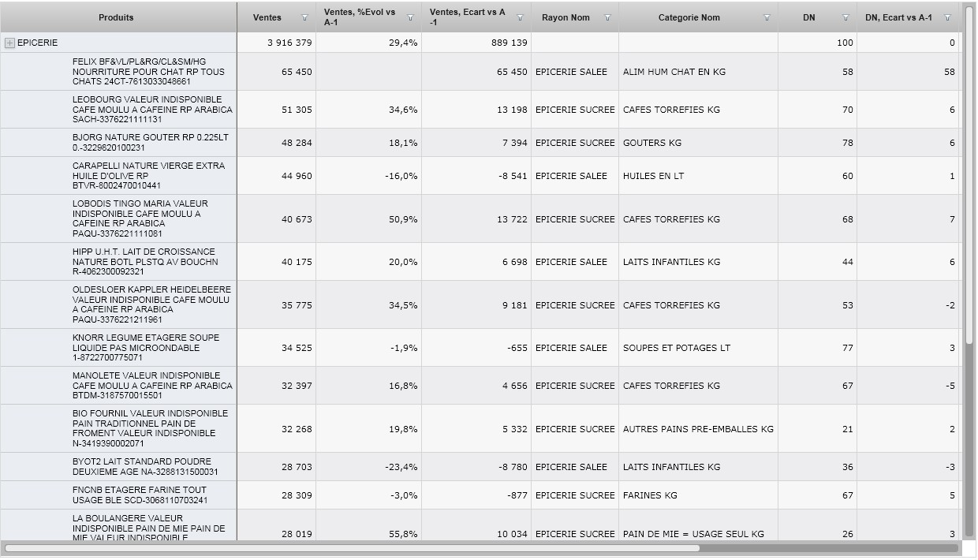This screenshot has width=978, height=560.
Task: Click the EPICERIE evolution value 29,4%
Action: pyautogui.click(x=403, y=43)
